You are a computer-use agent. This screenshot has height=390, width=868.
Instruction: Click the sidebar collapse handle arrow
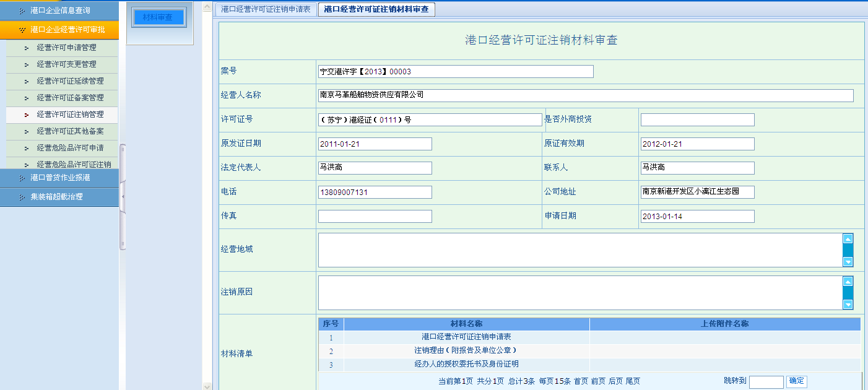(123, 196)
